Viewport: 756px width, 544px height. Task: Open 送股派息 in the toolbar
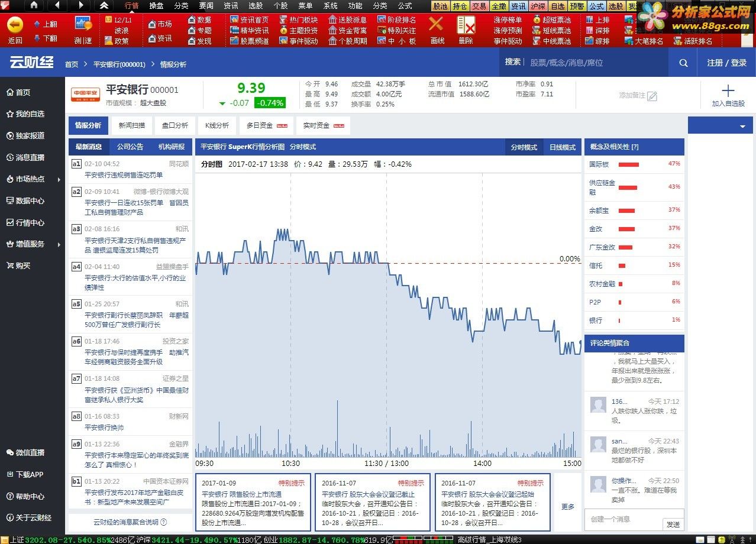click(348, 20)
